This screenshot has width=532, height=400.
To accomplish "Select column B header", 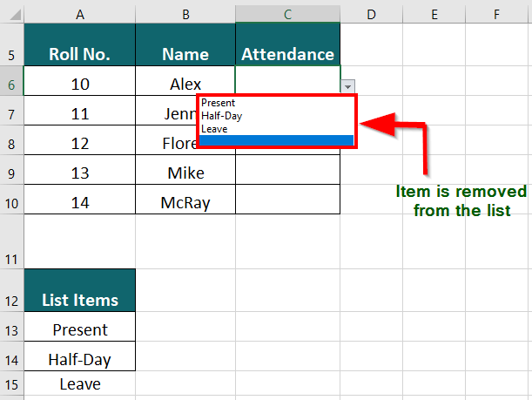I will (185, 13).
